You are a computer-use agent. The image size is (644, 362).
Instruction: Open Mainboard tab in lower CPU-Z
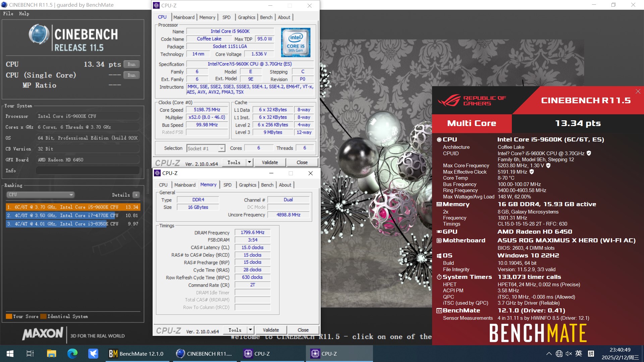[x=185, y=185]
